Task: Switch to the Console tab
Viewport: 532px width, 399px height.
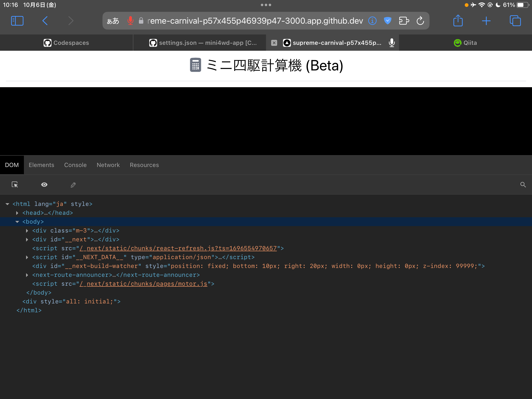Action: pos(75,165)
